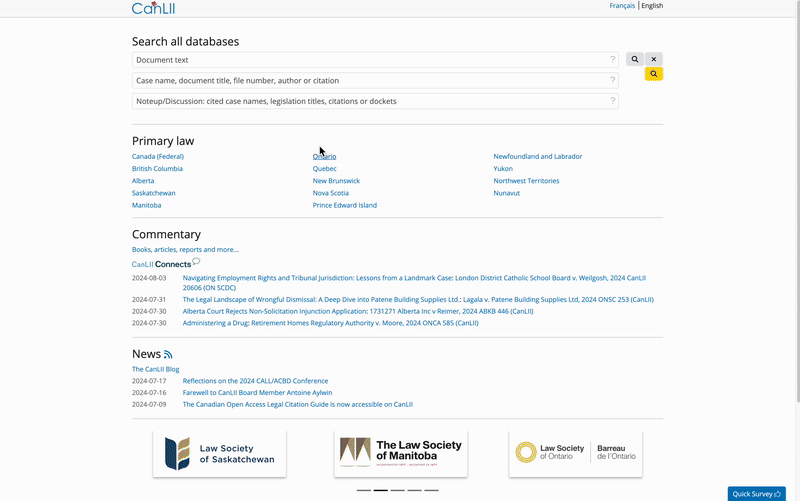
Task: Open help for Case name field
Action: tap(612, 81)
